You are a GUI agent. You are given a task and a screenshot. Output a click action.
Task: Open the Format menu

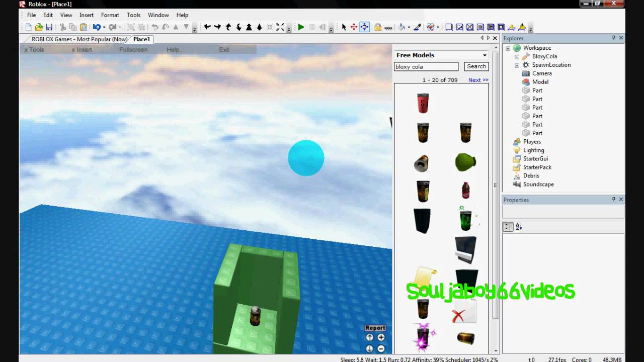pyautogui.click(x=110, y=15)
